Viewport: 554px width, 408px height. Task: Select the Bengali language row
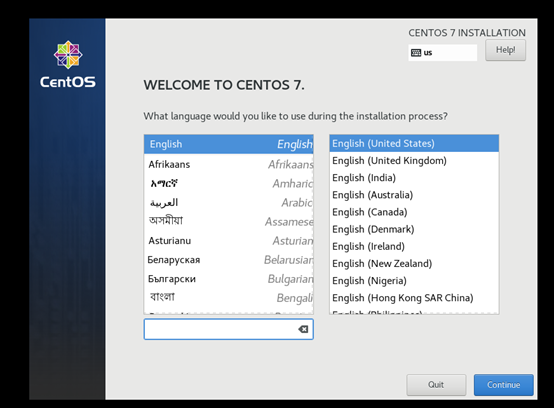tap(229, 298)
